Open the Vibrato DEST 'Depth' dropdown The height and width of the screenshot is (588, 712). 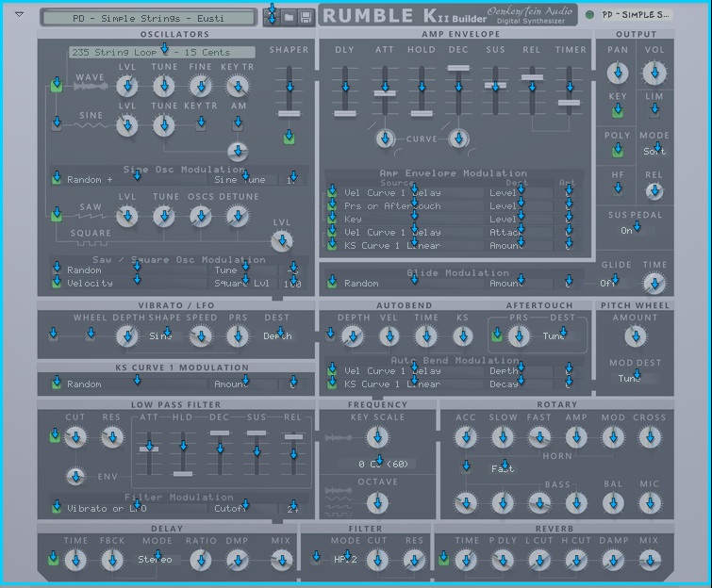(278, 335)
